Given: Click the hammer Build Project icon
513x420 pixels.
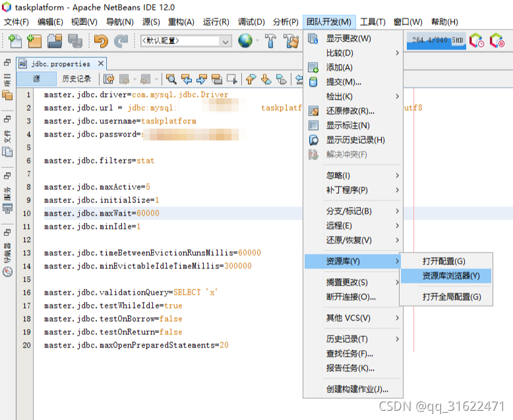Looking at the screenshot, I should point(270,41).
